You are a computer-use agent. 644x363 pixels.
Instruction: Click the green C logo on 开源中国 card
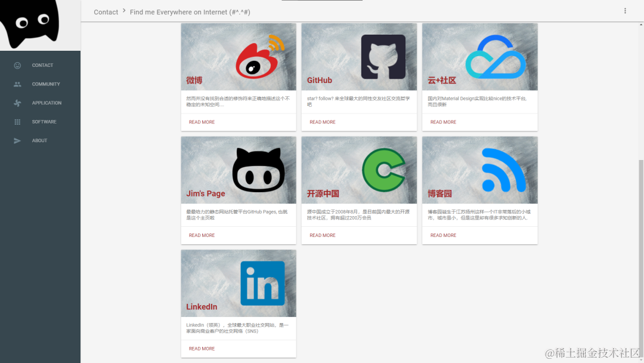pos(383,170)
